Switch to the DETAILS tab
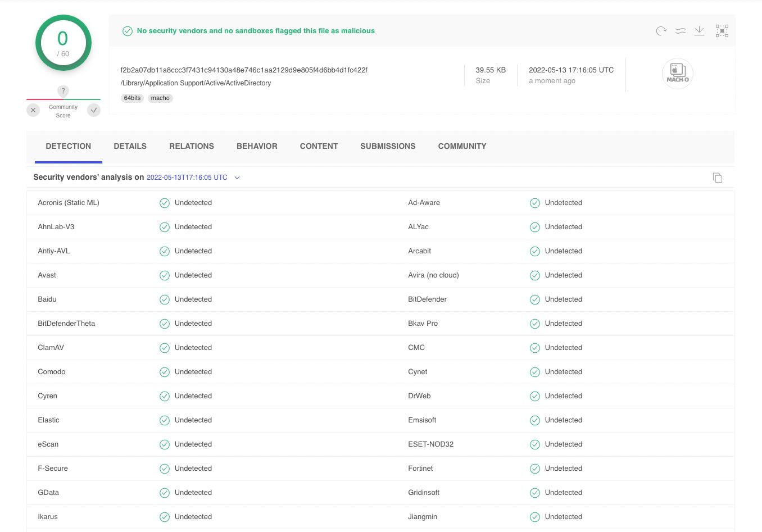Screen dimensions: 762x532 coord(130,146)
